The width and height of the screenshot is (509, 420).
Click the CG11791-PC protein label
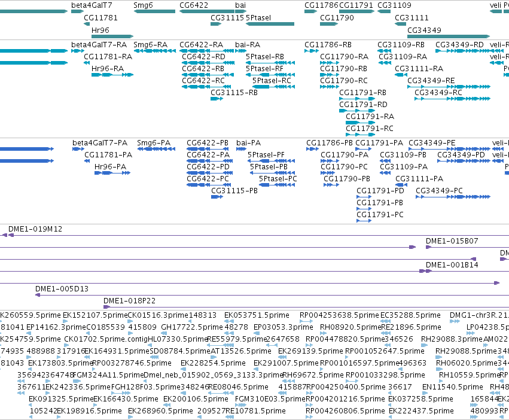click(x=380, y=215)
